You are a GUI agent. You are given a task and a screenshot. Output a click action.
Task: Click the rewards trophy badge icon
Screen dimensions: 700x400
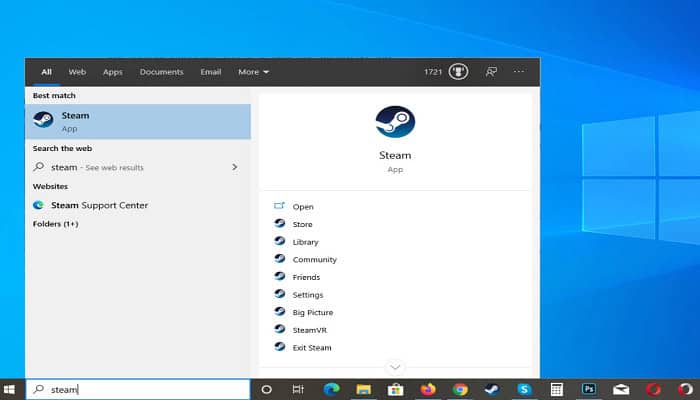[x=458, y=71]
